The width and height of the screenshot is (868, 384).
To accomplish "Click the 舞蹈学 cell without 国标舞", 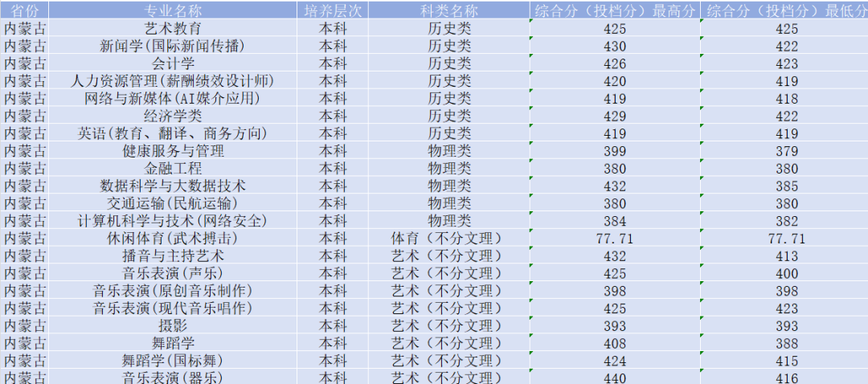I will tap(173, 344).
